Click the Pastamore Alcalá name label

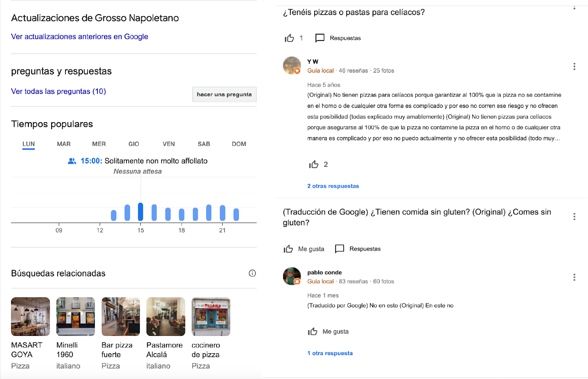[165, 350]
